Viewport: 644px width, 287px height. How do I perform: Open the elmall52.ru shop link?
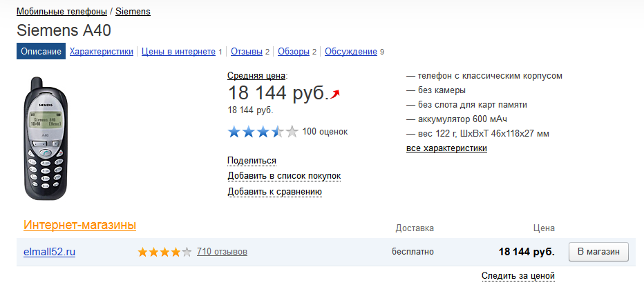(x=49, y=252)
